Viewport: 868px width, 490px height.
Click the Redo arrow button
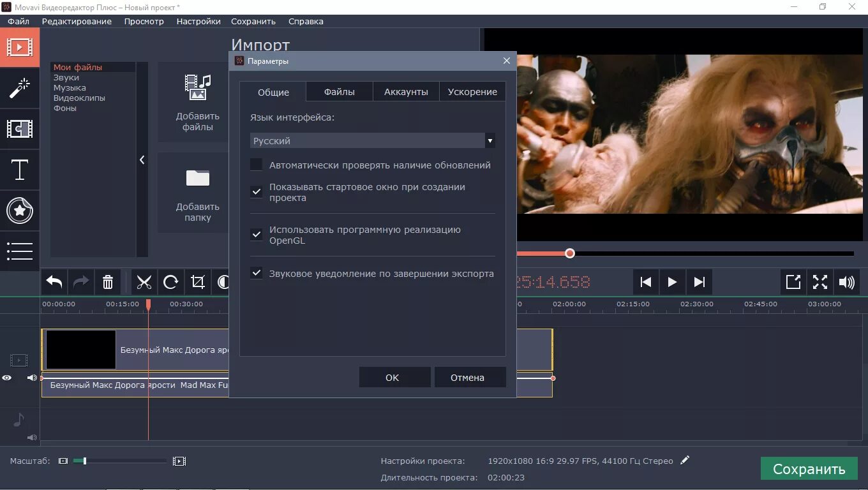click(x=81, y=282)
